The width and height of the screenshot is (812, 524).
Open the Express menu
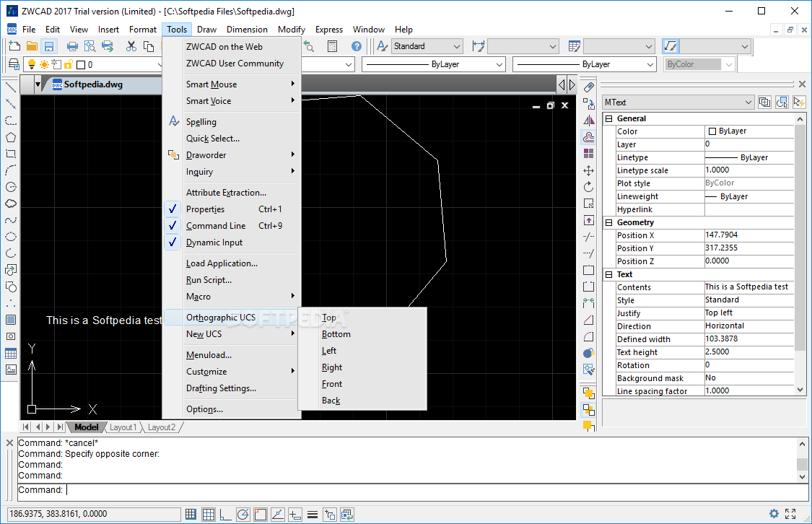pos(329,30)
